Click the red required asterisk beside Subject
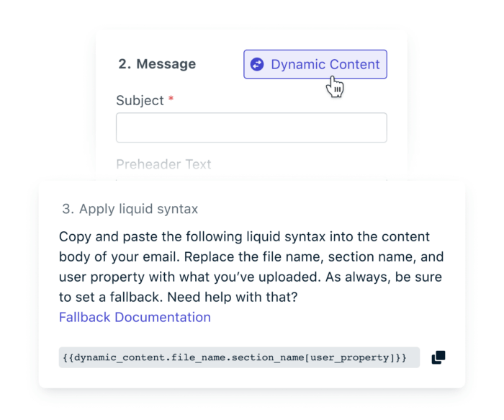This screenshot has width=504, height=420. point(171,100)
